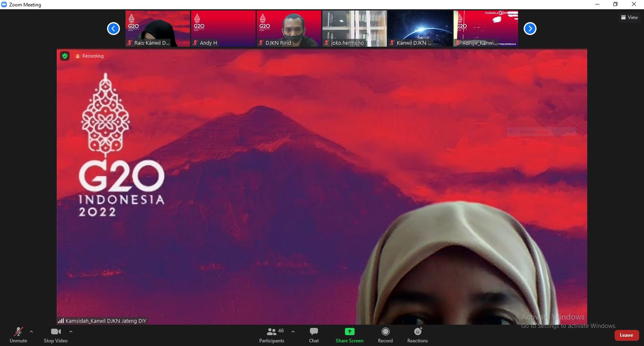644x346 pixels.
Task: Click the green Share Screen button
Action: 349,335
